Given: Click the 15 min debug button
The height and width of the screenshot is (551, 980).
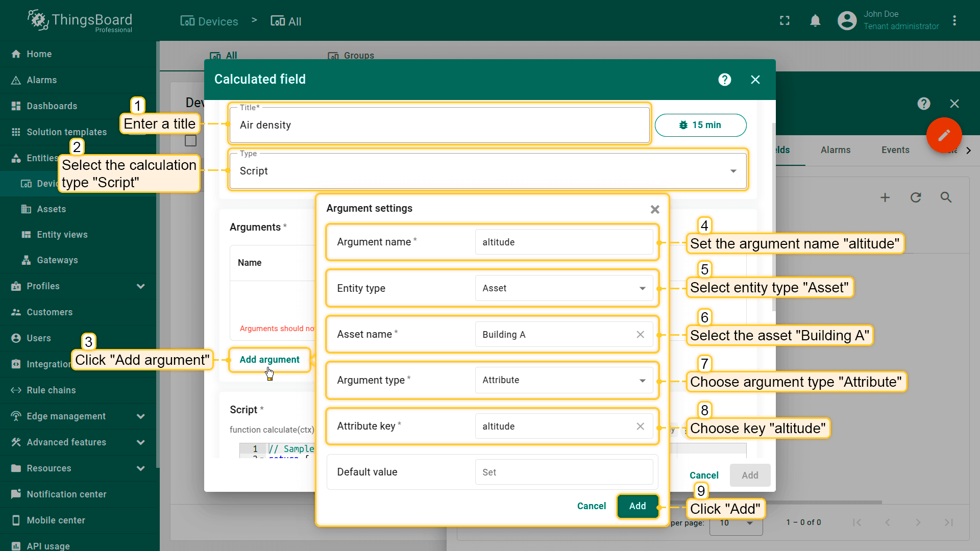Looking at the screenshot, I should pos(700,125).
